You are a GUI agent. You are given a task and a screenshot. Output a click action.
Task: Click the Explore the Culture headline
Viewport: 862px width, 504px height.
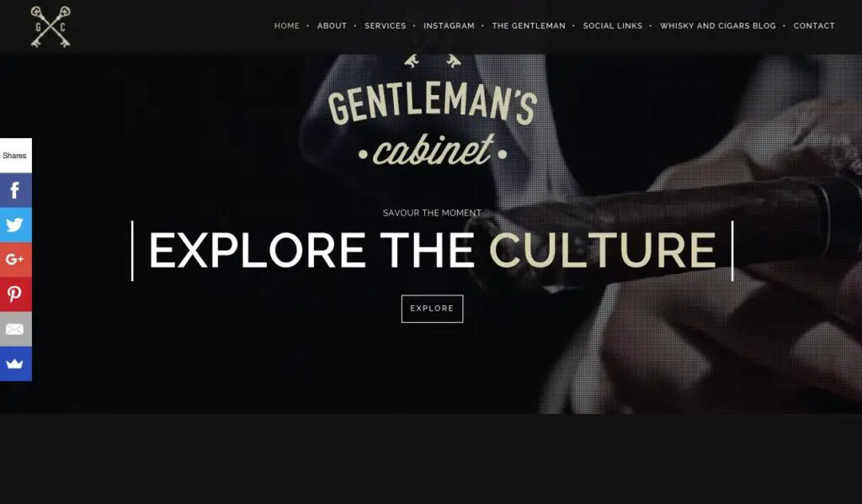pyautogui.click(x=432, y=251)
